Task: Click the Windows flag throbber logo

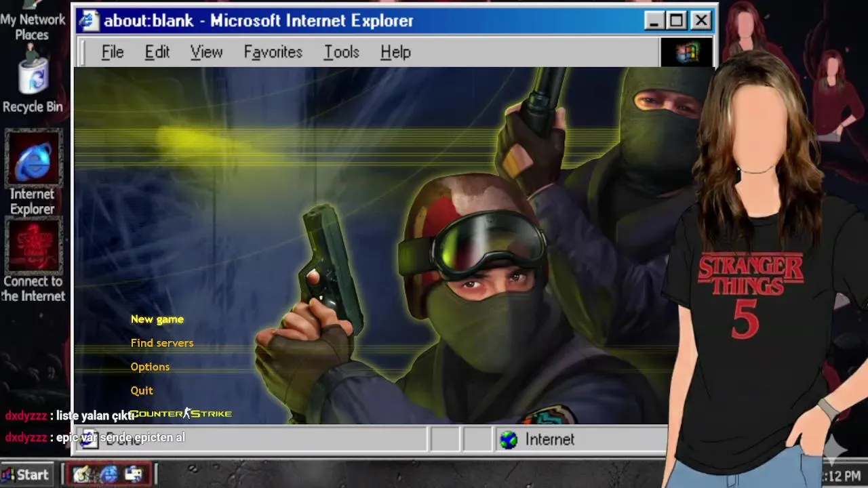Action: pos(688,52)
